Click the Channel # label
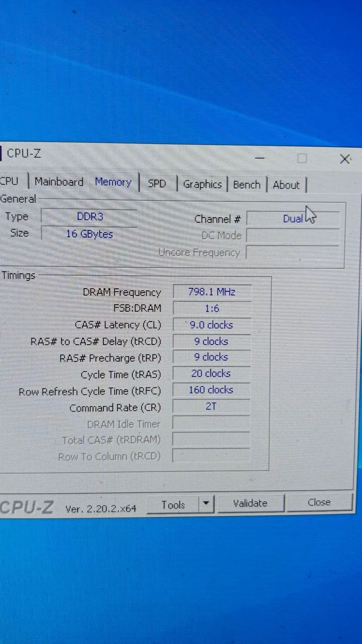The image size is (362, 644). pyautogui.click(x=218, y=219)
